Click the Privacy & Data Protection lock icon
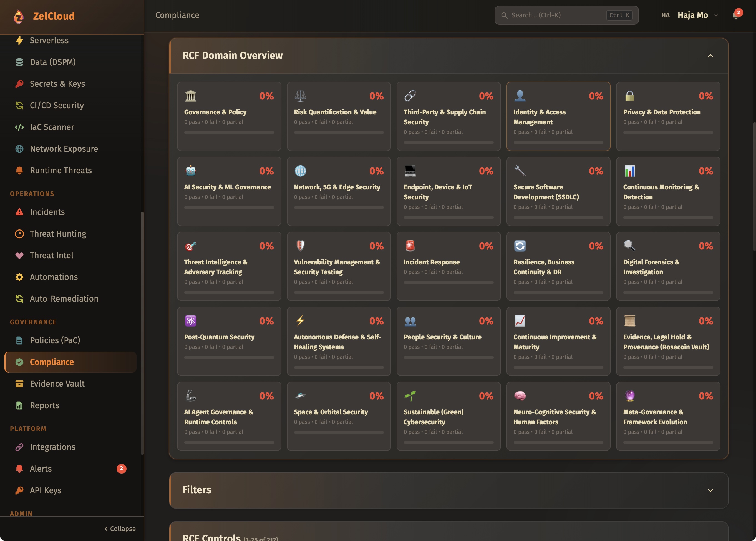756x541 pixels. coord(629,96)
